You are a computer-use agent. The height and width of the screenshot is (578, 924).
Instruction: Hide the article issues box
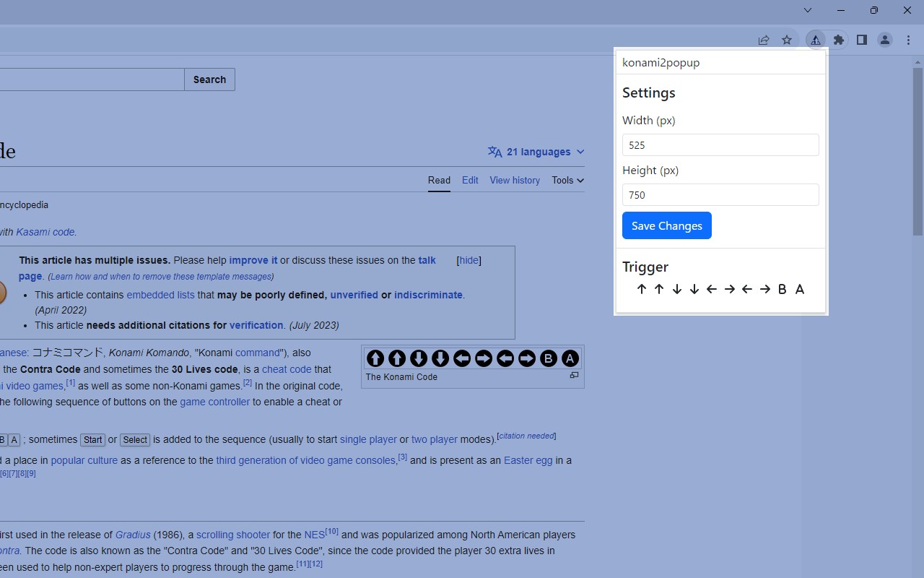[469, 260]
